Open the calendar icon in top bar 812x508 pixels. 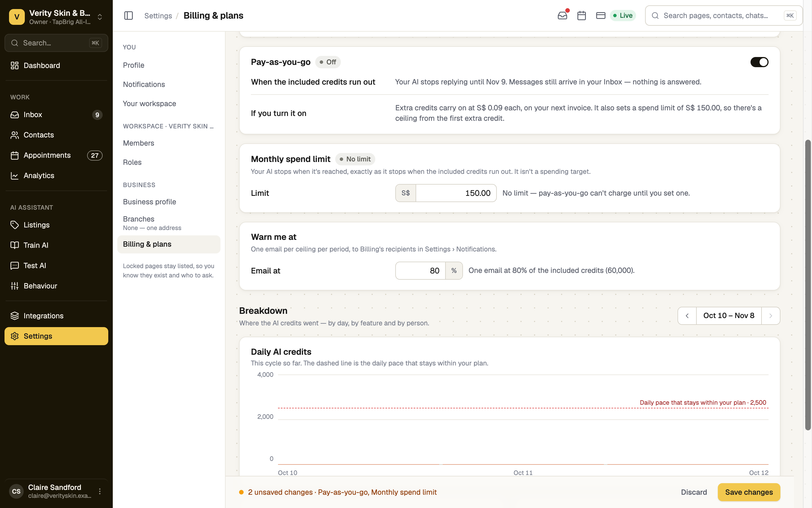[x=581, y=16]
